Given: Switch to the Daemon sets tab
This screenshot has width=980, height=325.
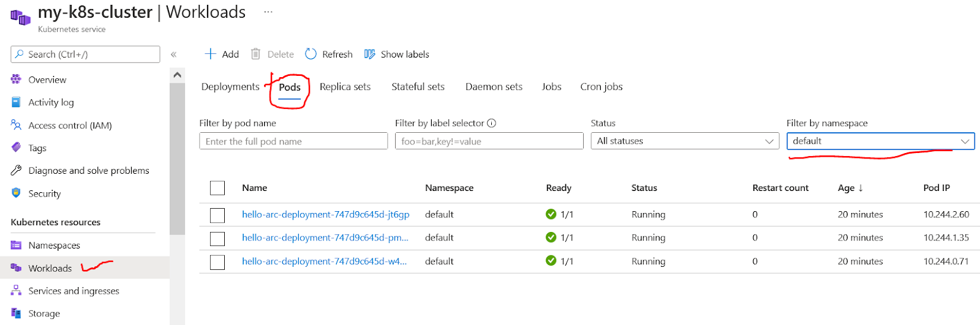Looking at the screenshot, I should tap(494, 86).
